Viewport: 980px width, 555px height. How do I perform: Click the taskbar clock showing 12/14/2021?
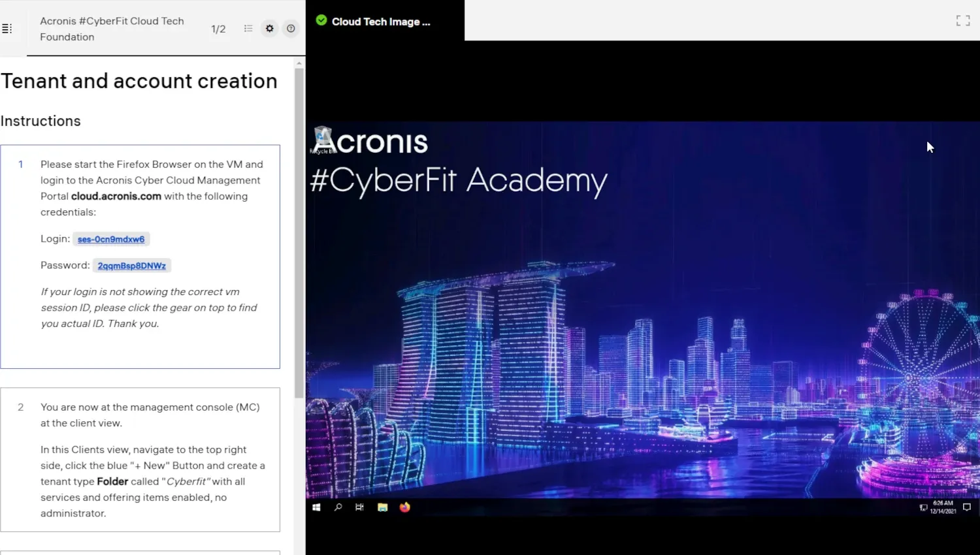coord(943,507)
